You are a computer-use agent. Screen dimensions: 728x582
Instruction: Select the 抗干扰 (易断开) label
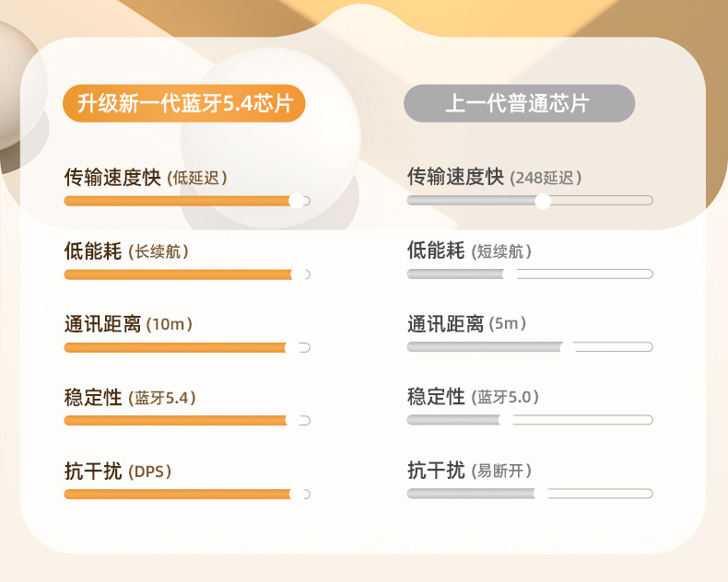click(x=470, y=471)
